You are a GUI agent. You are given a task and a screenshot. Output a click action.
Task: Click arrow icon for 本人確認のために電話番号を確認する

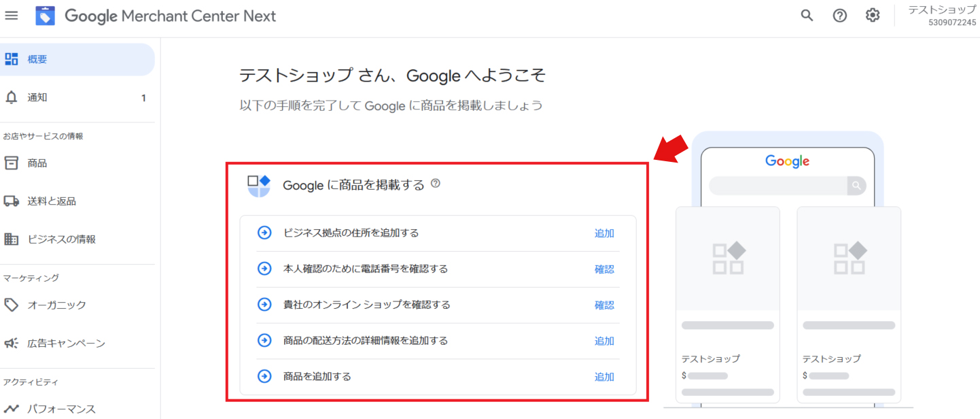(x=264, y=269)
